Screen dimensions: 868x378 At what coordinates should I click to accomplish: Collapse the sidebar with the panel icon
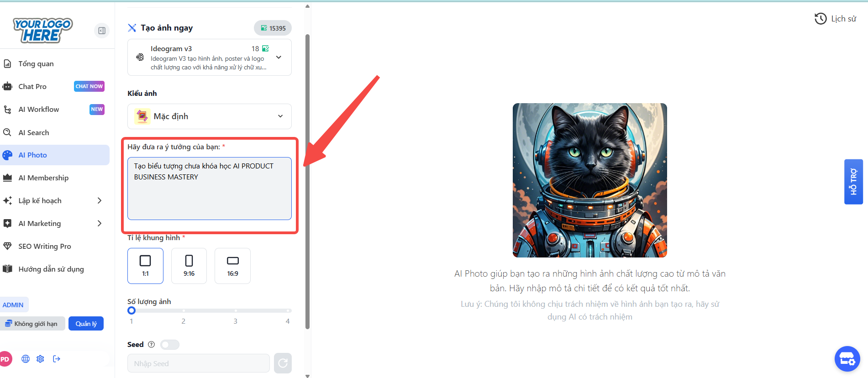click(102, 31)
